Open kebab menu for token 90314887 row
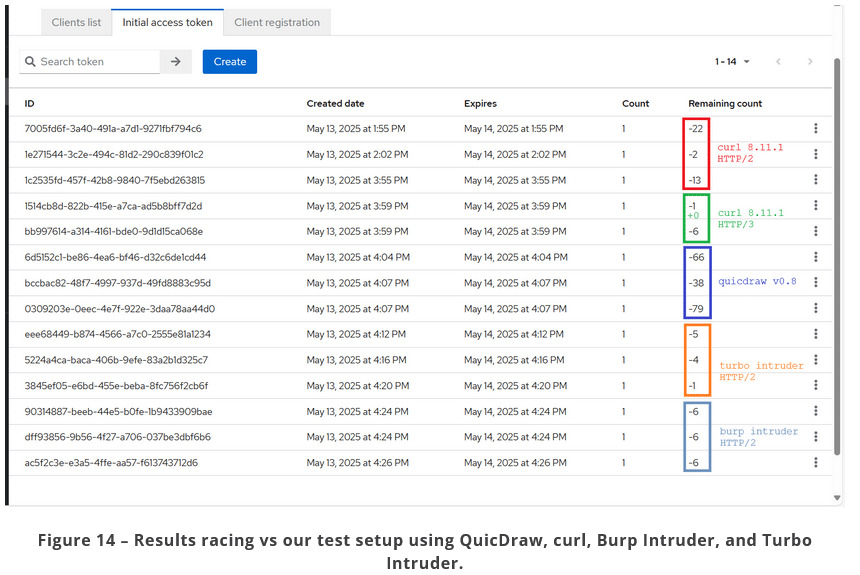Screen dimensions: 860x575 click(816, 411)
